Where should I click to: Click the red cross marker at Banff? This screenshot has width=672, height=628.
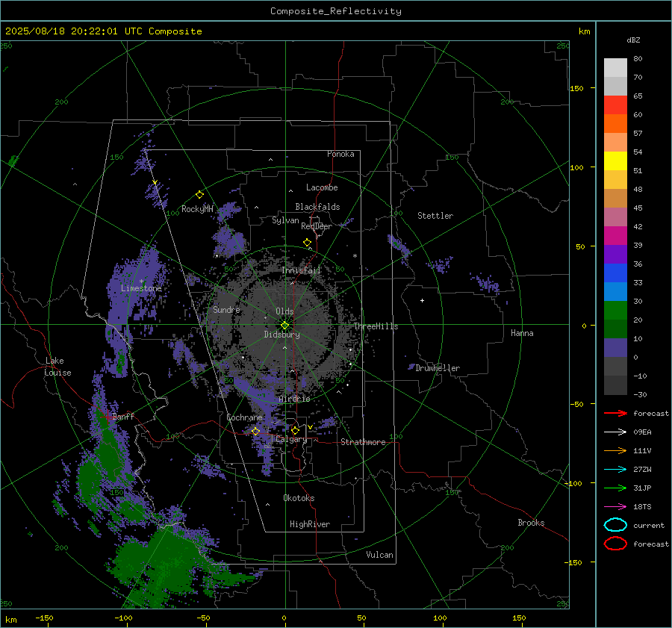point(108,416)
